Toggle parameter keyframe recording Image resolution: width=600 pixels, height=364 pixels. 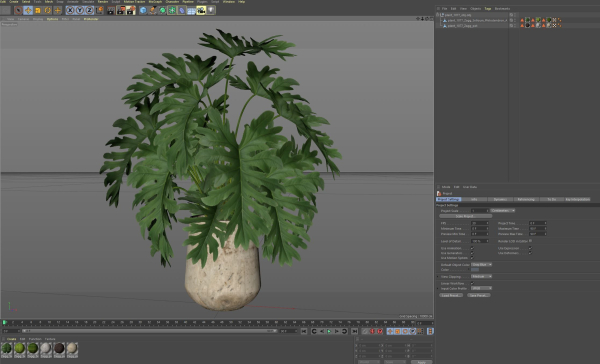tap(413, 331)
